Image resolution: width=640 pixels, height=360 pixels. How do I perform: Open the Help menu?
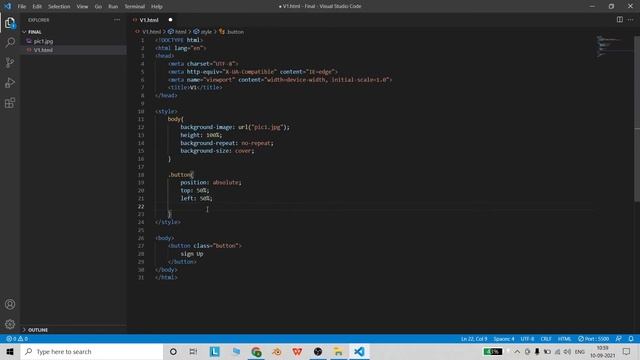(157, 7)
